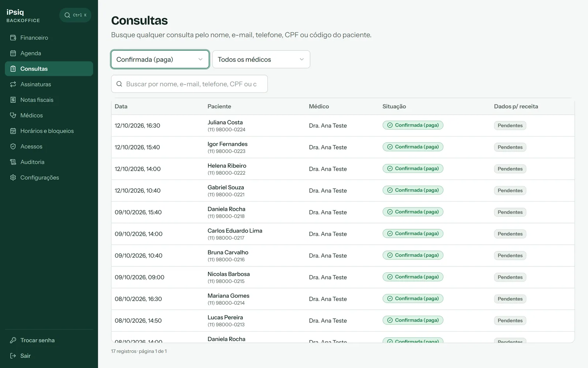Click the Acessos shield icon
588x368 pixels.
pyautogui.click(x=13, y=146)
